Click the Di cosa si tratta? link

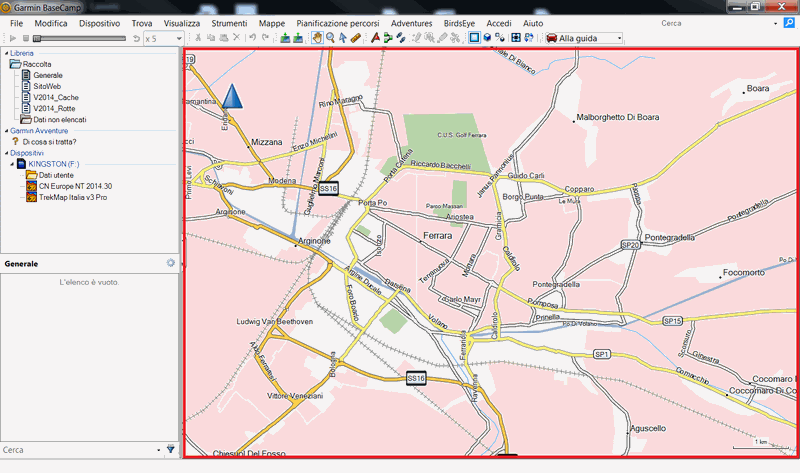tap(49, 142)
